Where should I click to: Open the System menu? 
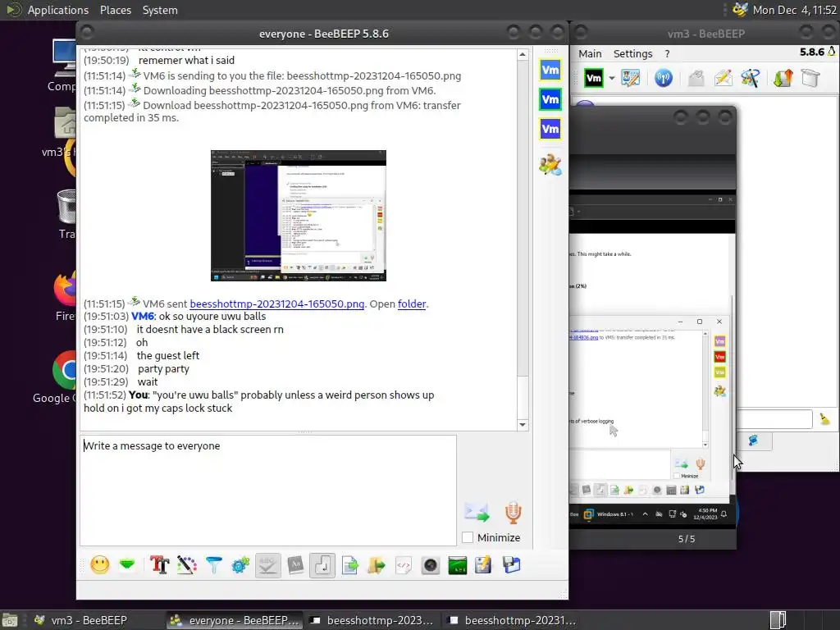(x=160, y=10)
